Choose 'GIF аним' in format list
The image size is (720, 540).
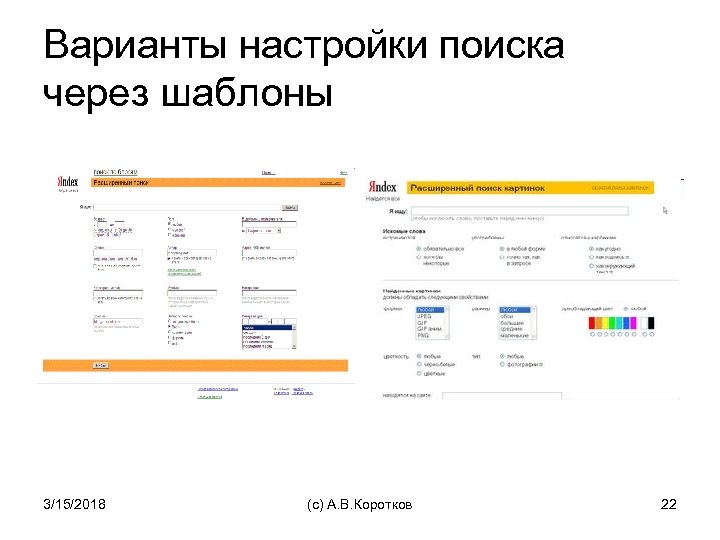430,329
